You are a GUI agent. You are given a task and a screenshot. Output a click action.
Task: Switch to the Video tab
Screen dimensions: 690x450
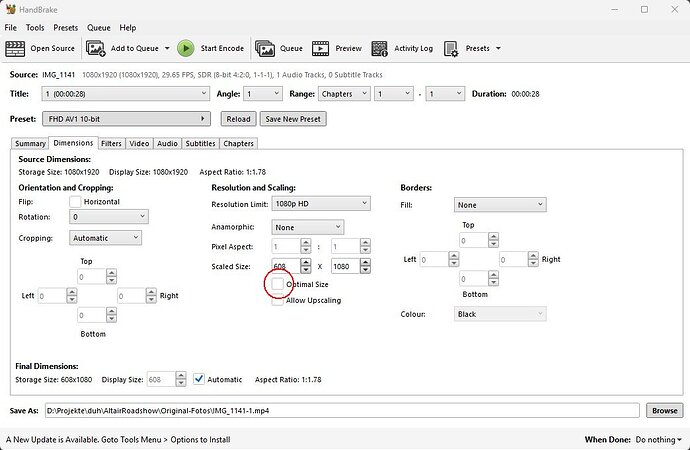(139, 143)
